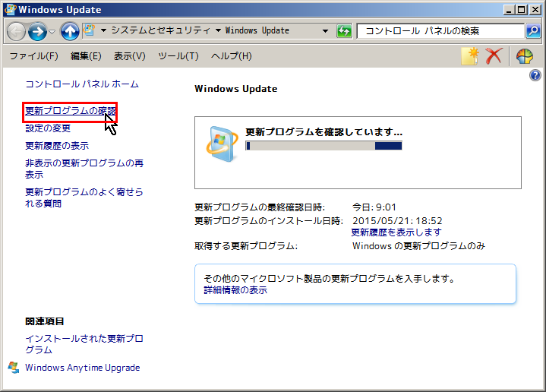The height and width of the screenshot is (392, 546).
Task: Open the ヘルプ(H) menu
Action: (231, 56)
